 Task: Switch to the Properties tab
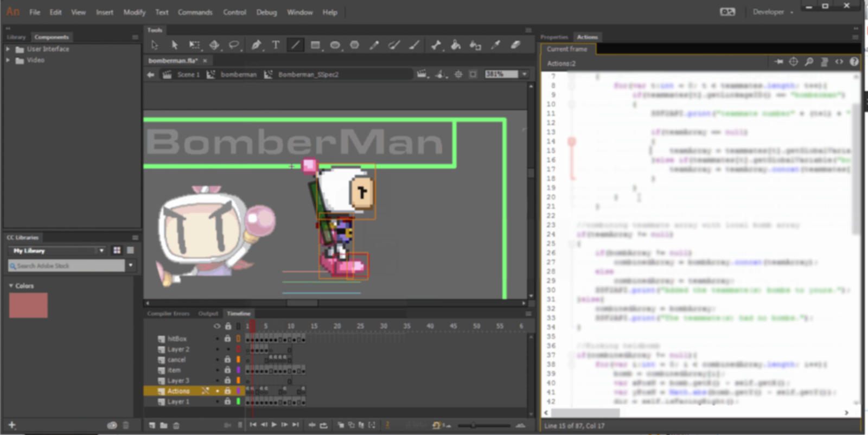pos(554,37)
